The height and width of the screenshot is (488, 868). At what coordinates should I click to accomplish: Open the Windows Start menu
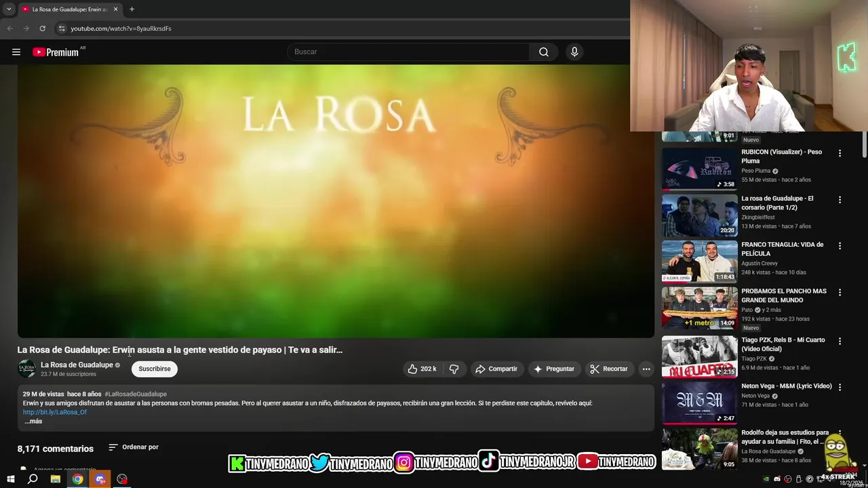tap(10, 479)
